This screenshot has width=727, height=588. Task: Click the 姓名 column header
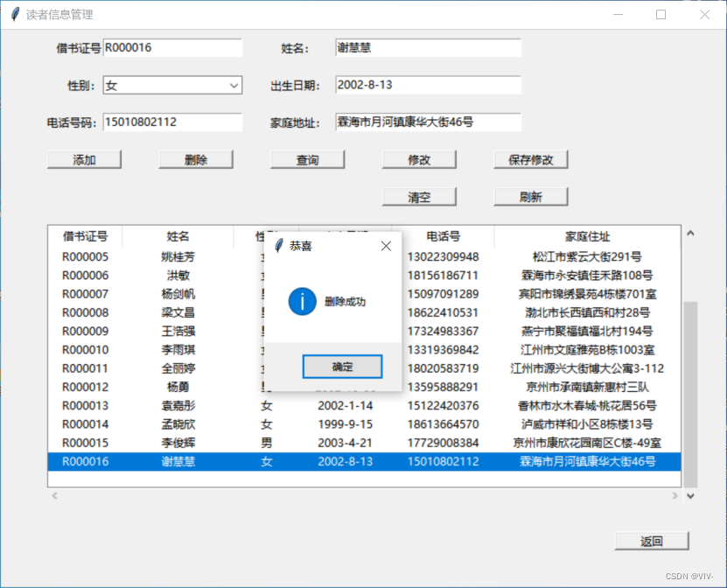click(x=178, y=236)
